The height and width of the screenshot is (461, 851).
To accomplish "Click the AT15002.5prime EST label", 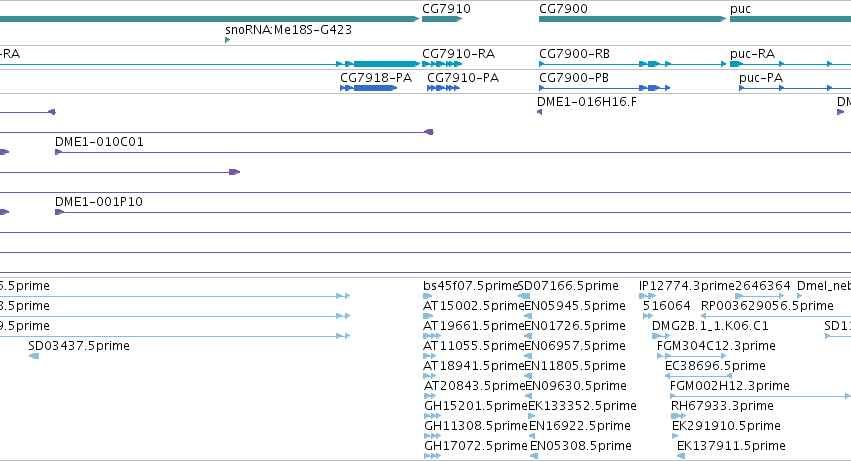I will coord(474,306).
